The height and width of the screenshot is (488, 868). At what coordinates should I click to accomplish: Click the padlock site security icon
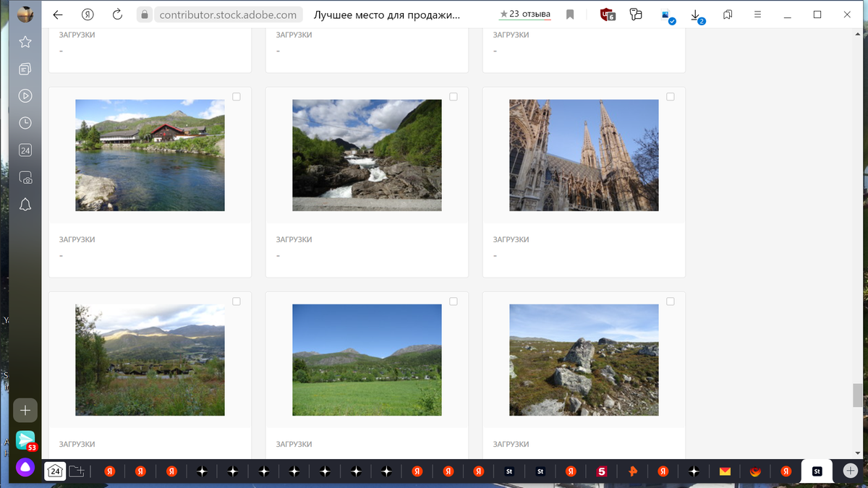click(144, 14)
